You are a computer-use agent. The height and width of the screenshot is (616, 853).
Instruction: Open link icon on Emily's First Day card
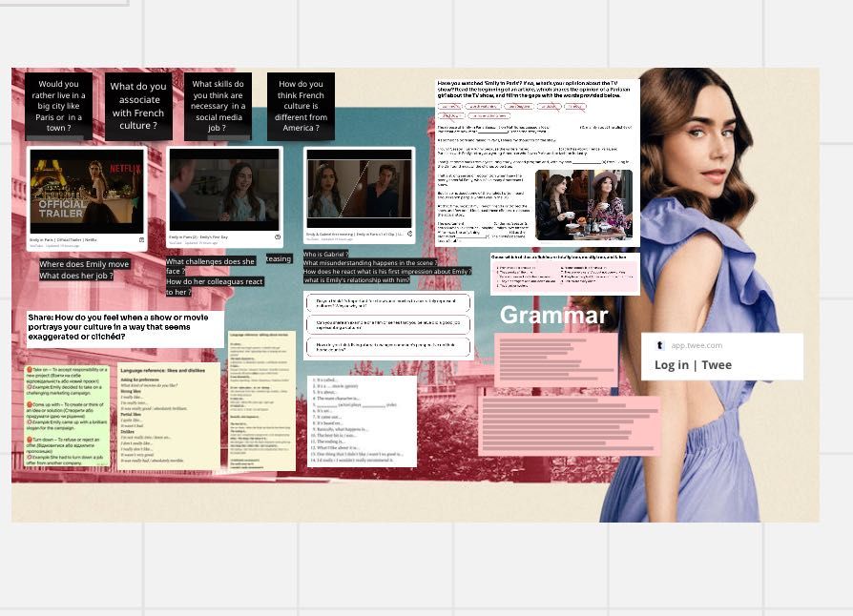pos(278,237)
